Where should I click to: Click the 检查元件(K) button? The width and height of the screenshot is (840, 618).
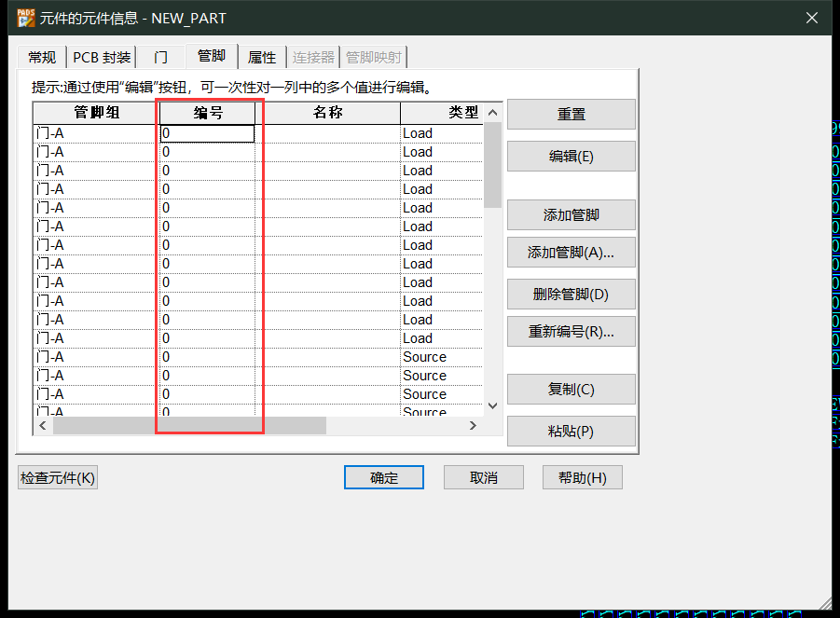pyautogui.click(x=57, y=477)
